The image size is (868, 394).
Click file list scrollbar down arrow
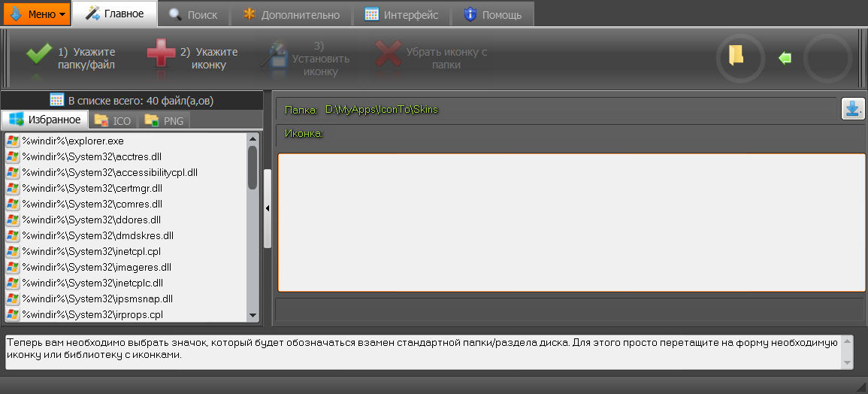(x=253, y=315)
